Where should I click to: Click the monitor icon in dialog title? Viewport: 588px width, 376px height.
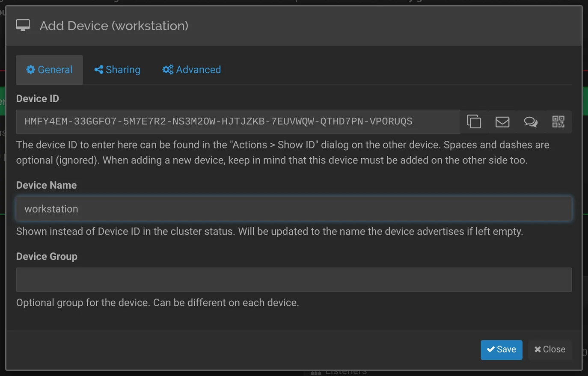(x=23, y=26)
